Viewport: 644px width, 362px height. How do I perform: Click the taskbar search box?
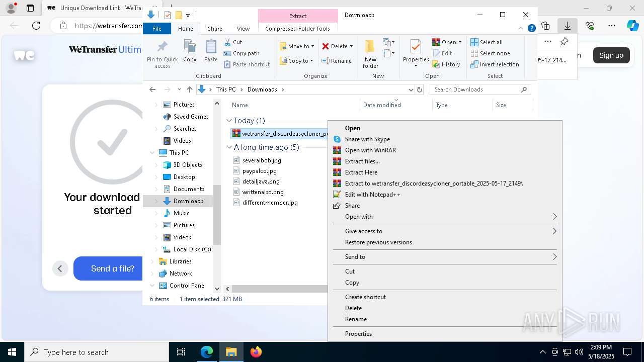[97, 352]
